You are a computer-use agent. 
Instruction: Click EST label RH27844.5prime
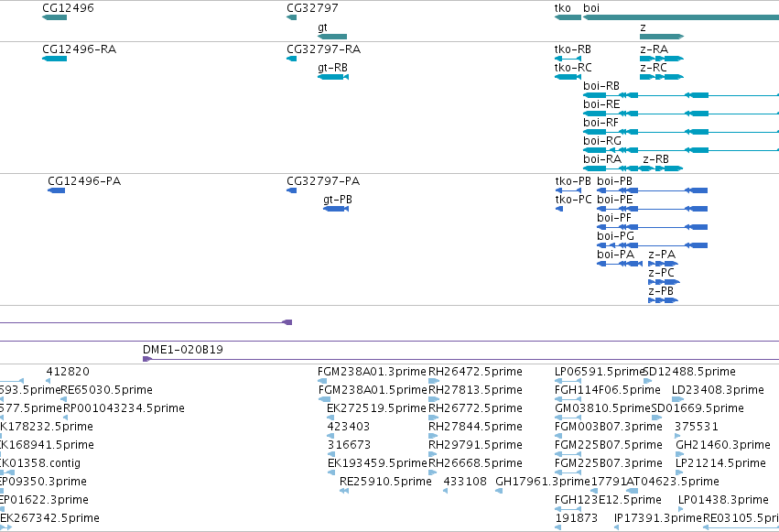click(x=475, y=427)
